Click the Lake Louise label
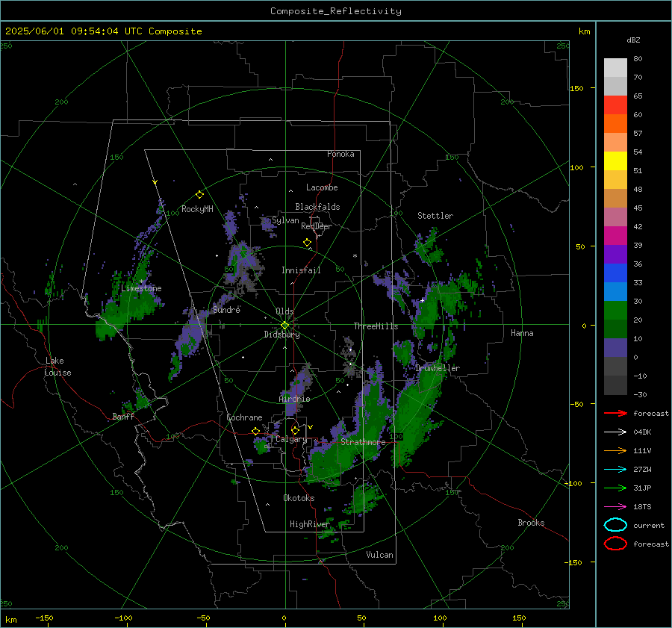672x628 pixels. click(x=57, y=367)
